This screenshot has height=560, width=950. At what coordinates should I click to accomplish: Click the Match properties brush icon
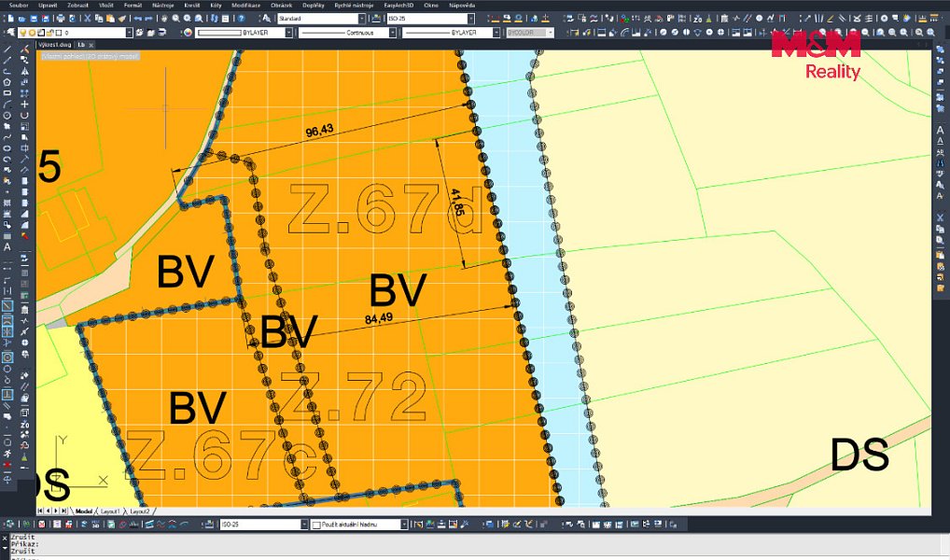pyautogui.click(x=121, y=19)
